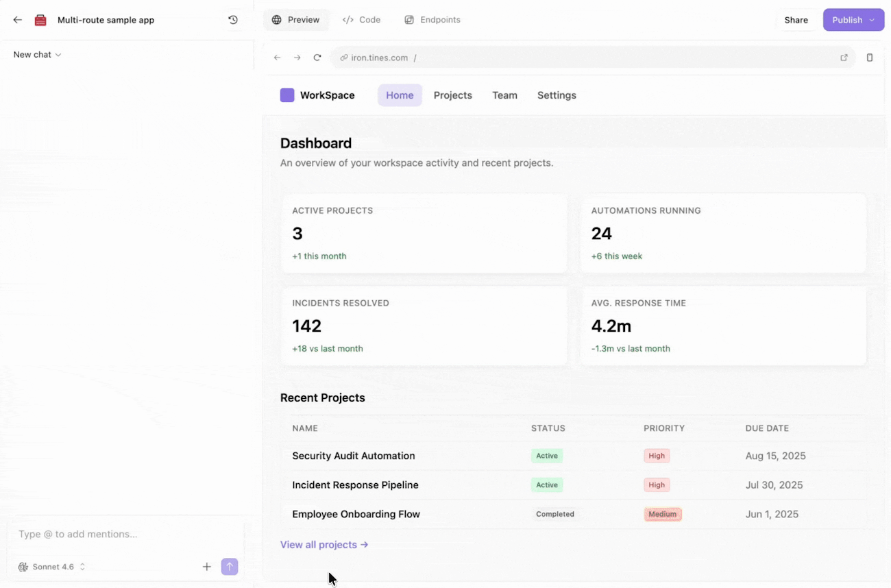Open the Sonnet 4.6 model selector

[52, 567]
